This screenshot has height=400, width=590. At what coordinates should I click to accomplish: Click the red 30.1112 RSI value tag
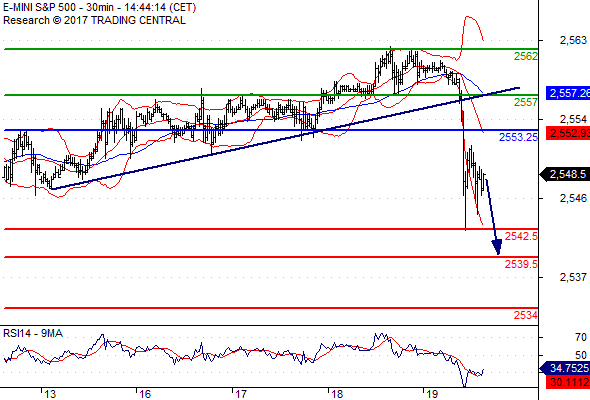(x=568, y=382)
